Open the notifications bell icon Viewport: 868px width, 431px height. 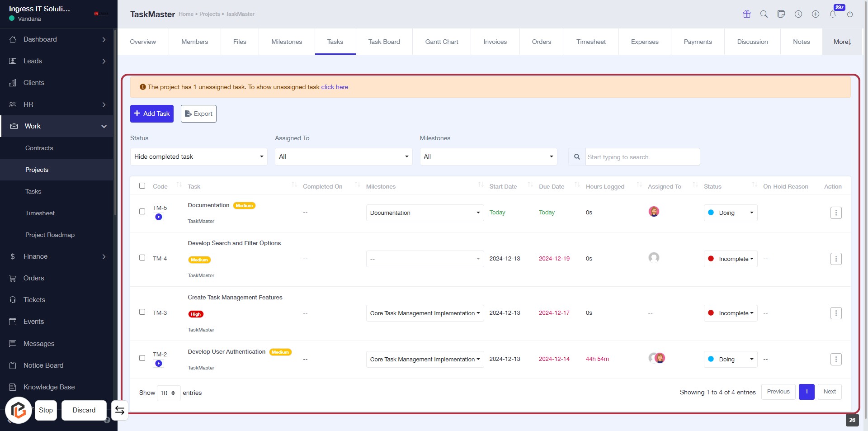832,14
